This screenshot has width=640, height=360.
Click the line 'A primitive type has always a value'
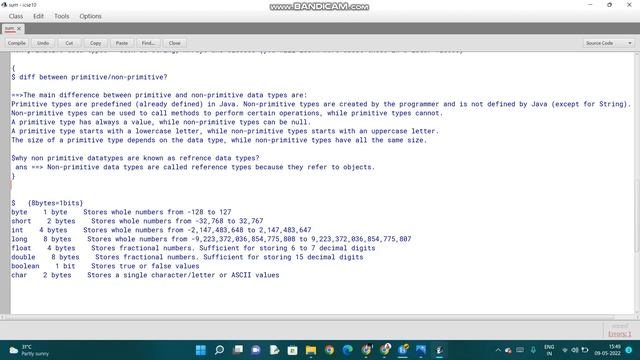click(161, 122)
